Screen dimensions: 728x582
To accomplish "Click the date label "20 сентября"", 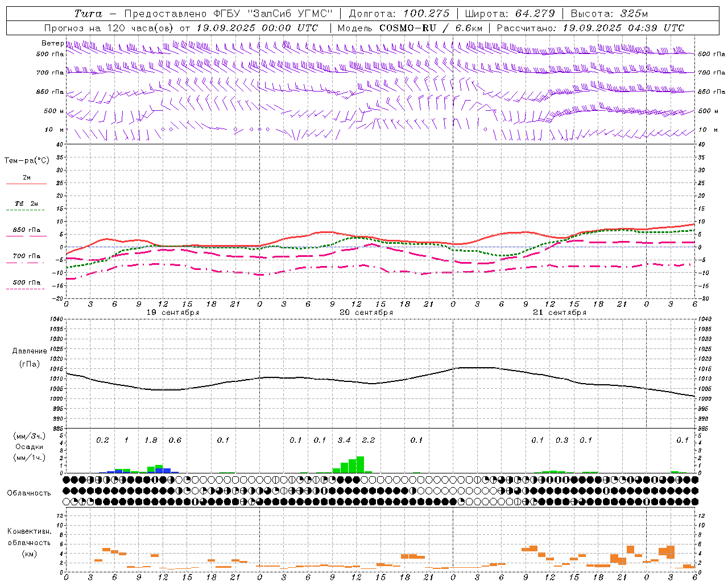I will pyautogui.click(x=366, y=313).
